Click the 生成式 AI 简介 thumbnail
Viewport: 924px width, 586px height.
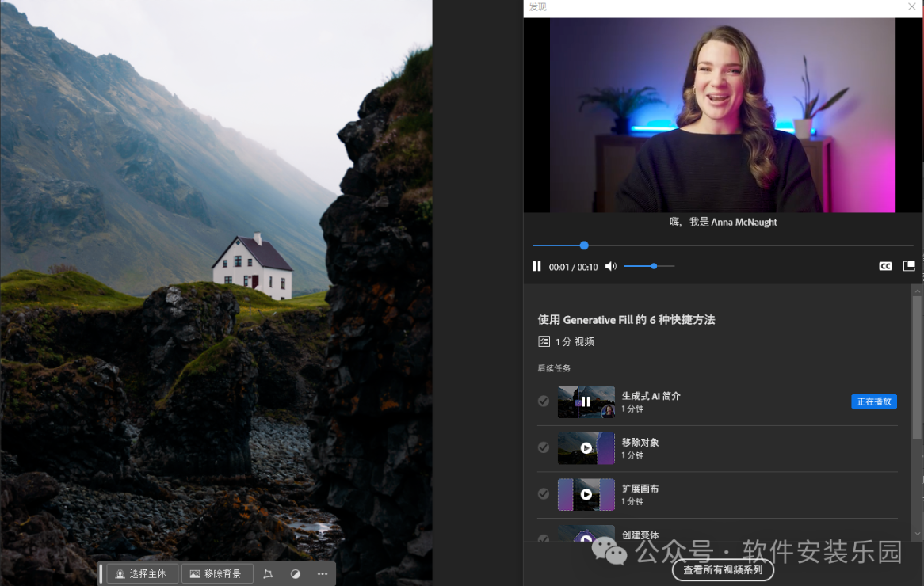point(586,401)
